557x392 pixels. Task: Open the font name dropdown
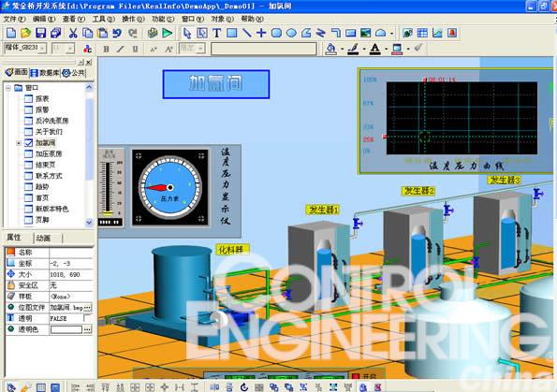pyautogui.click(x=42, y=48)
